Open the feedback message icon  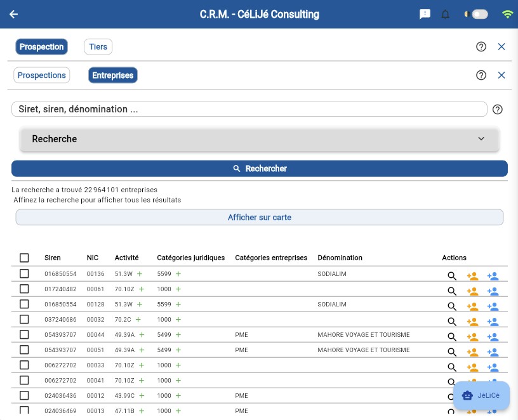point(425,15)
